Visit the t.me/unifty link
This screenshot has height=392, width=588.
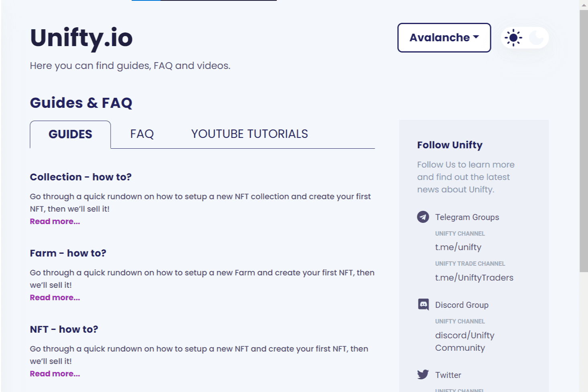click(x=458, y=247)
